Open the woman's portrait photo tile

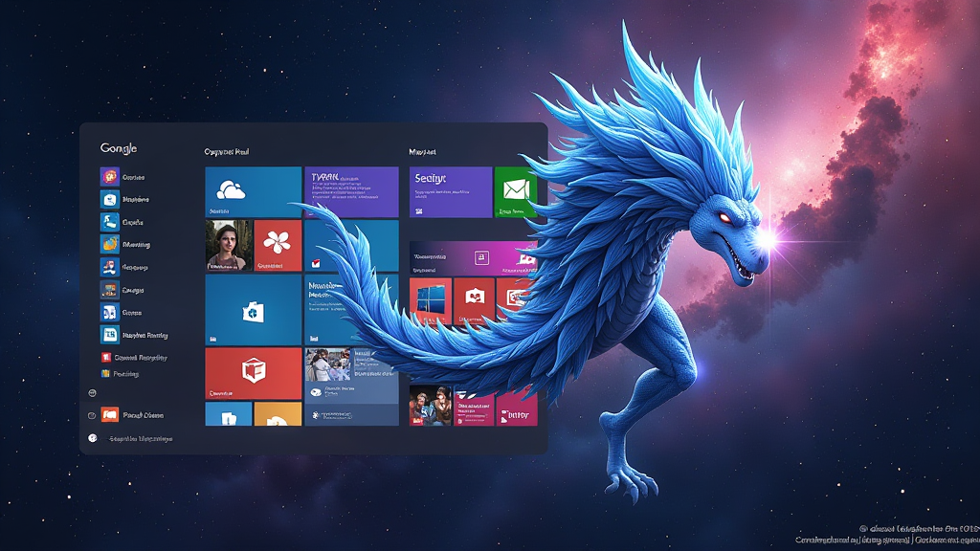229,245
